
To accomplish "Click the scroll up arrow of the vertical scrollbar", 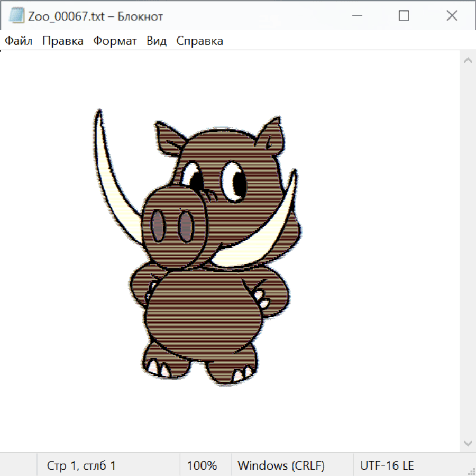I will click(468, 61).
